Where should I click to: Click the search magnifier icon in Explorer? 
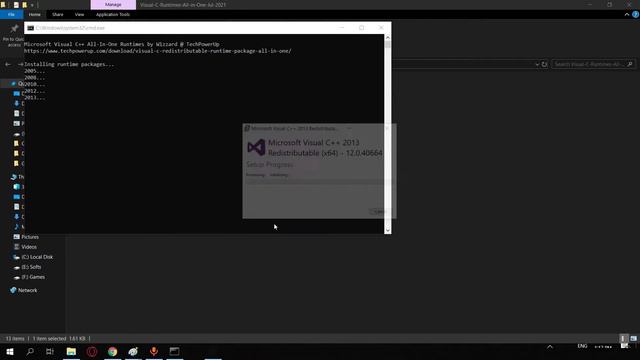click(x=630, y=64)
